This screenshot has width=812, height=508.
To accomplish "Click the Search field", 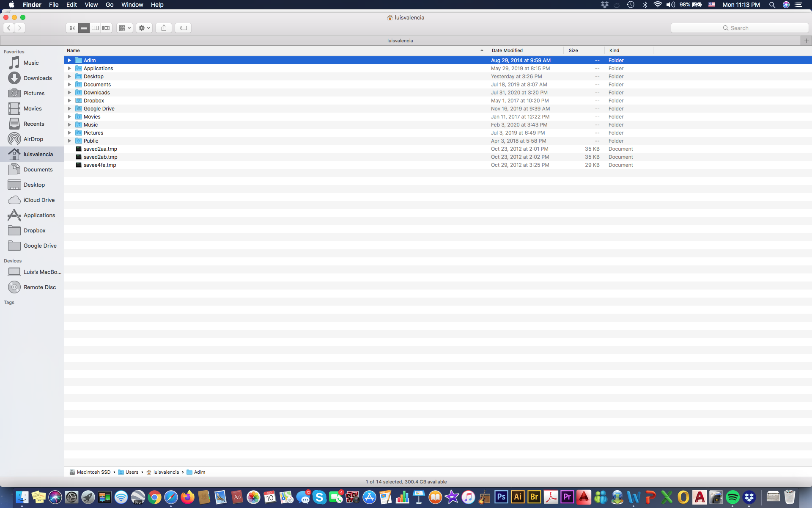I will tap(739, 28).
